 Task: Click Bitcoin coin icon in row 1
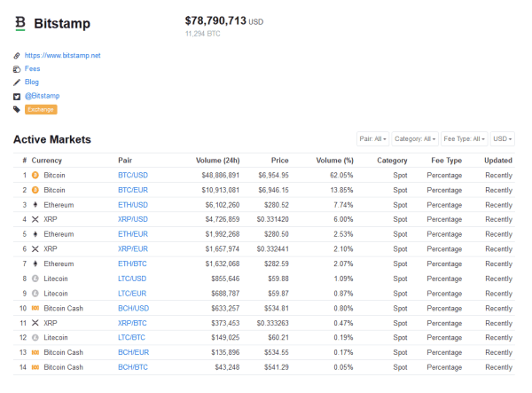coord(35,175)
